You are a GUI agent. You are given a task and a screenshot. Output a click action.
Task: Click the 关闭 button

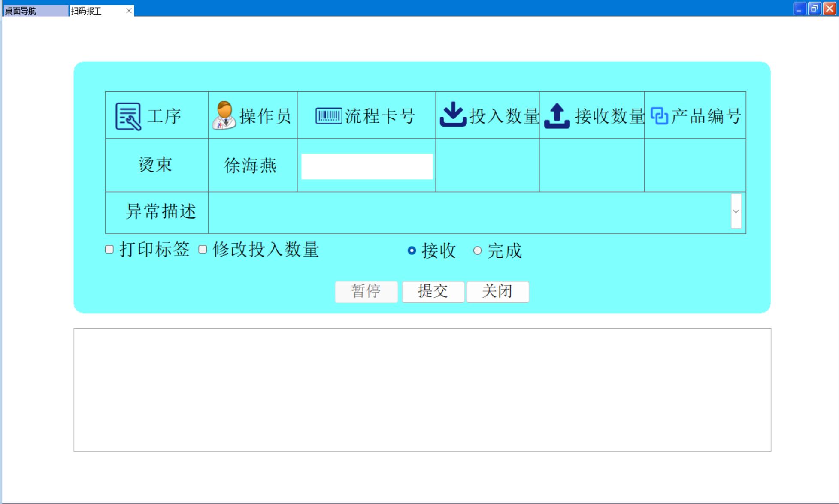497,292
